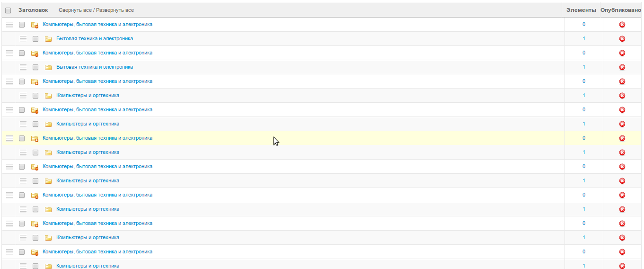The image size is (644, 269).
Task: Click the 'Свернуть все' link
Action: click(75, 10)
